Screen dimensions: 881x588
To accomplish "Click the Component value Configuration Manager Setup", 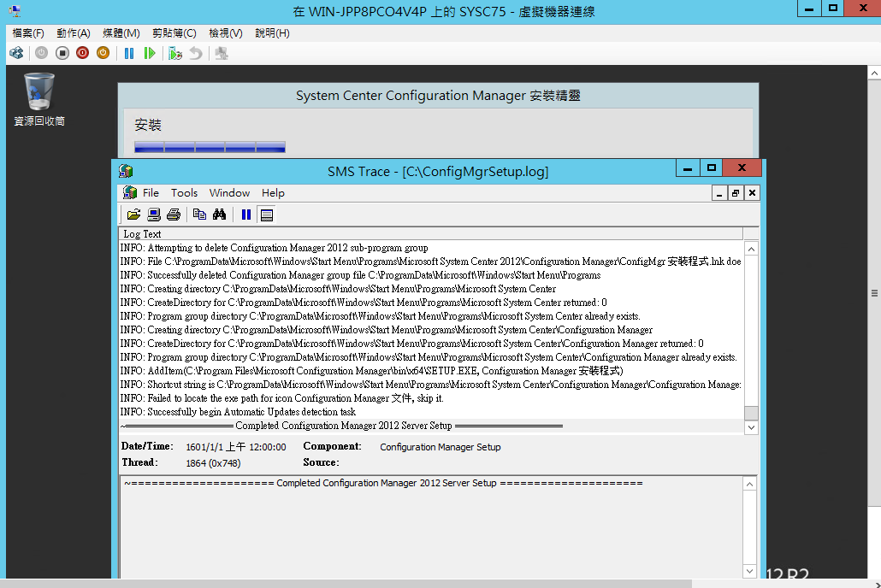I will [x=440, y=447].
